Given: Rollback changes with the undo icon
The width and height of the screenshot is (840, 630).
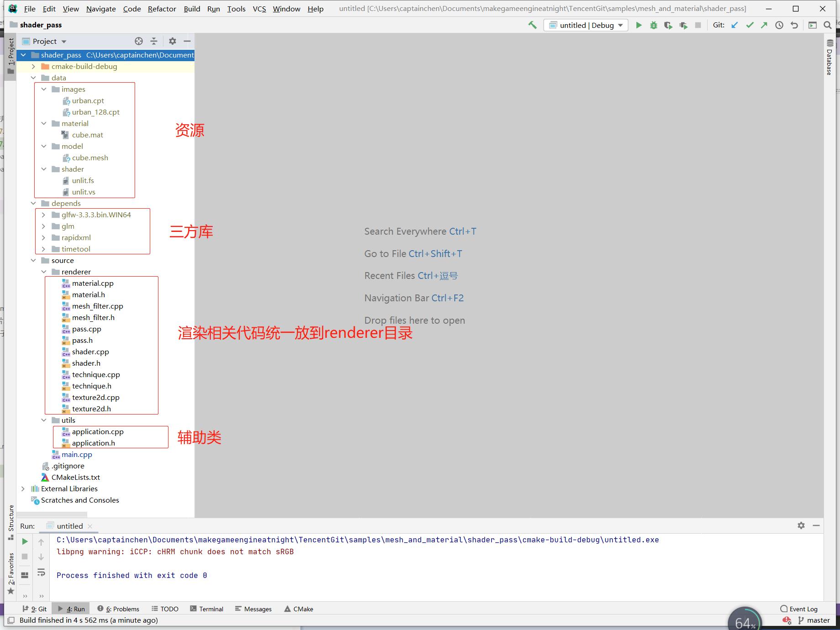Looking at the screenshot, I should click(794, 25).
